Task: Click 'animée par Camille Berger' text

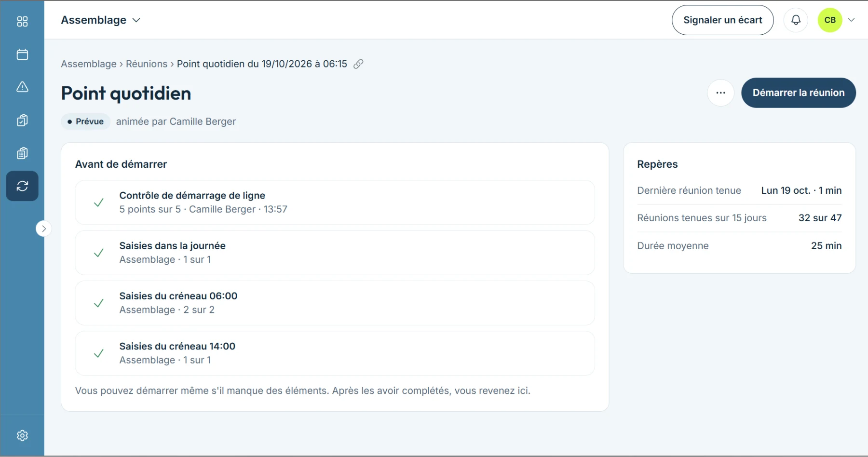Action: tap(176, 121)
